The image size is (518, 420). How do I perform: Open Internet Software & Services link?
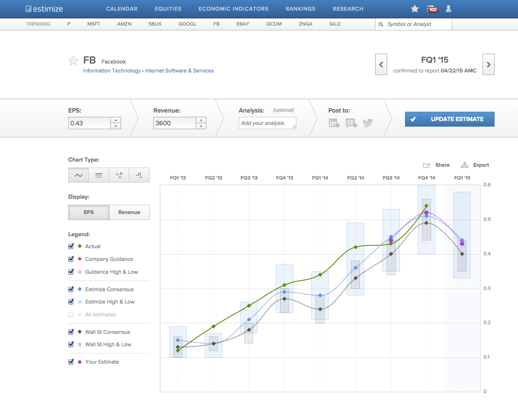(x=179, y=71)
